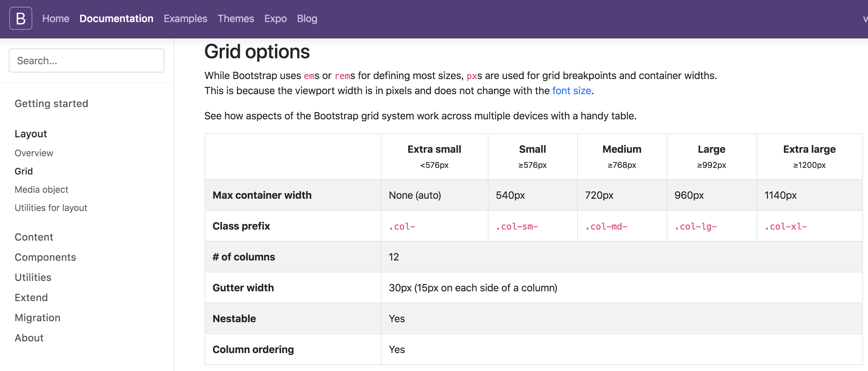Open the Examples nav item

[185, 19]
